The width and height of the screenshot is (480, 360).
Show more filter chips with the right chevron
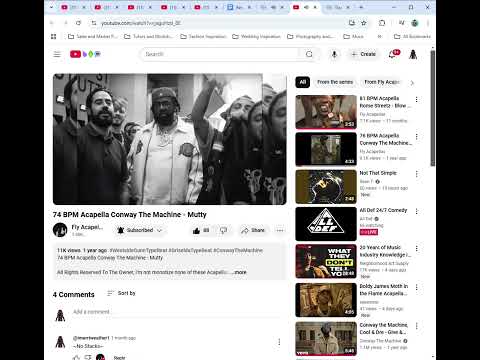point(412,83)
